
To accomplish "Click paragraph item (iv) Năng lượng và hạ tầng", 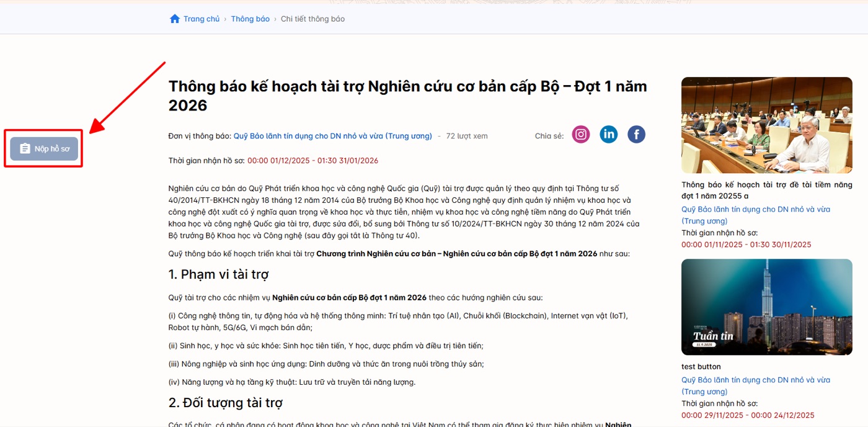I will tap(292, 382).
